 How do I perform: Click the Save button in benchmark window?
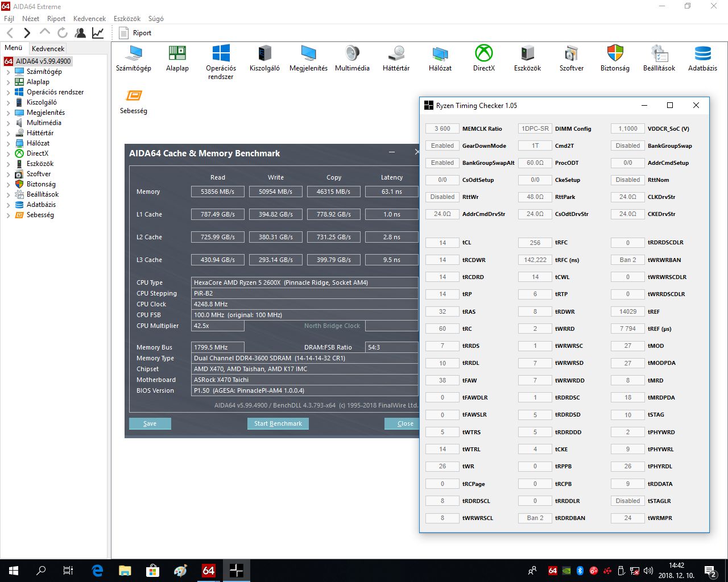point(150,423)
